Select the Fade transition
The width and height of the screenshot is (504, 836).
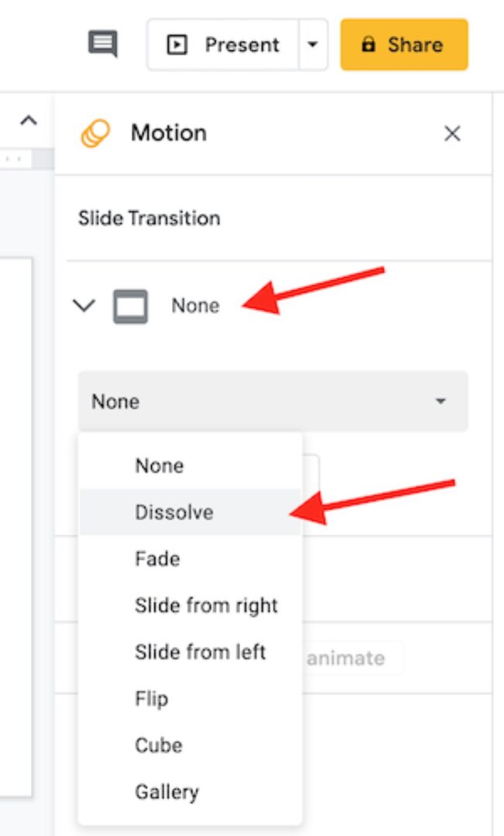pyautogui.click(x=158, y=558)
